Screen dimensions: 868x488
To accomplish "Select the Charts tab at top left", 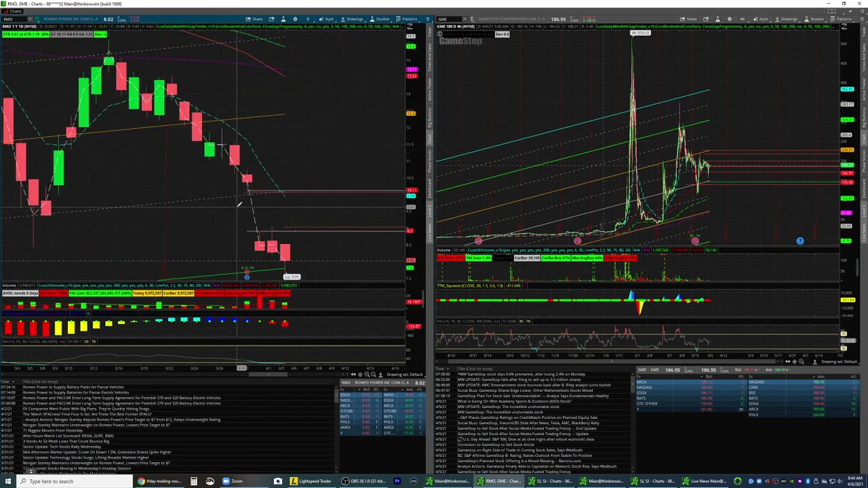I will 12,11.
